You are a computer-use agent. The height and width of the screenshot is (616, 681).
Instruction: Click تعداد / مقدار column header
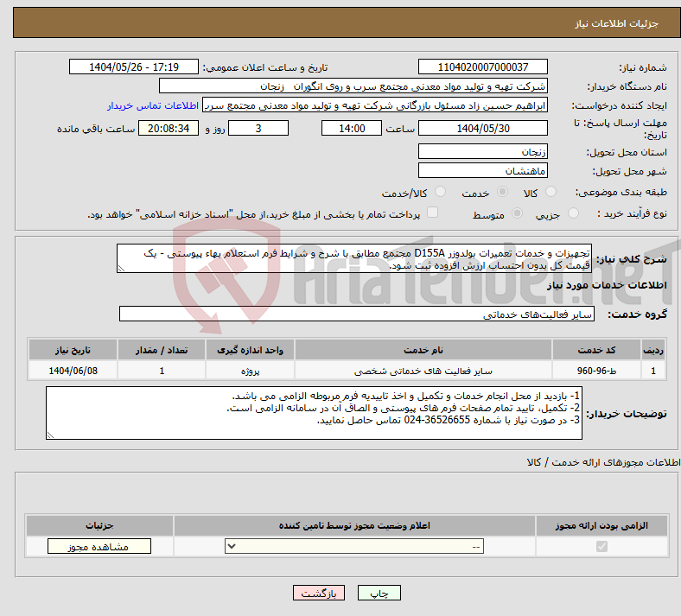click(x=162, y=350)
